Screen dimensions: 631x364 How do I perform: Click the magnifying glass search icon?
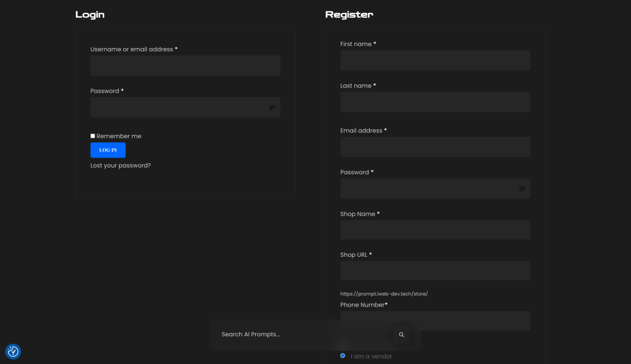tap(401, 334)
